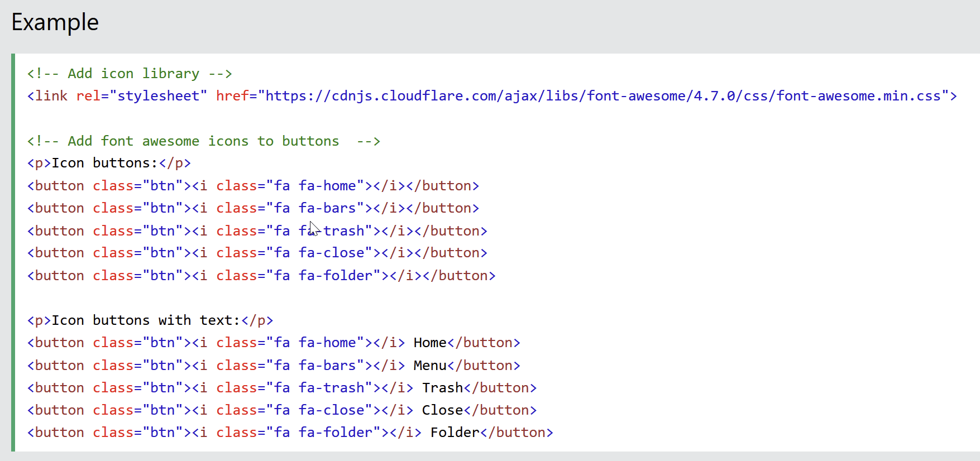Click the "Icon buttons with text:" paragraph
980x461 pixels.
click(x=146, y=320)
